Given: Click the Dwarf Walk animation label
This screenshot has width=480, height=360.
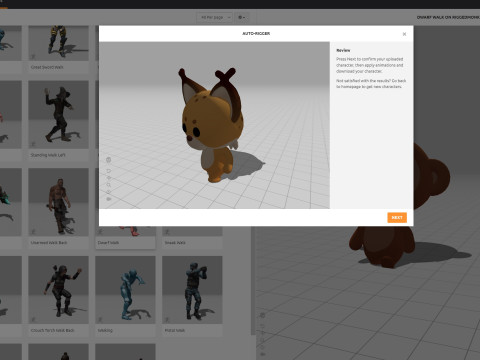Looking at the screenshot, I should 108,243.
